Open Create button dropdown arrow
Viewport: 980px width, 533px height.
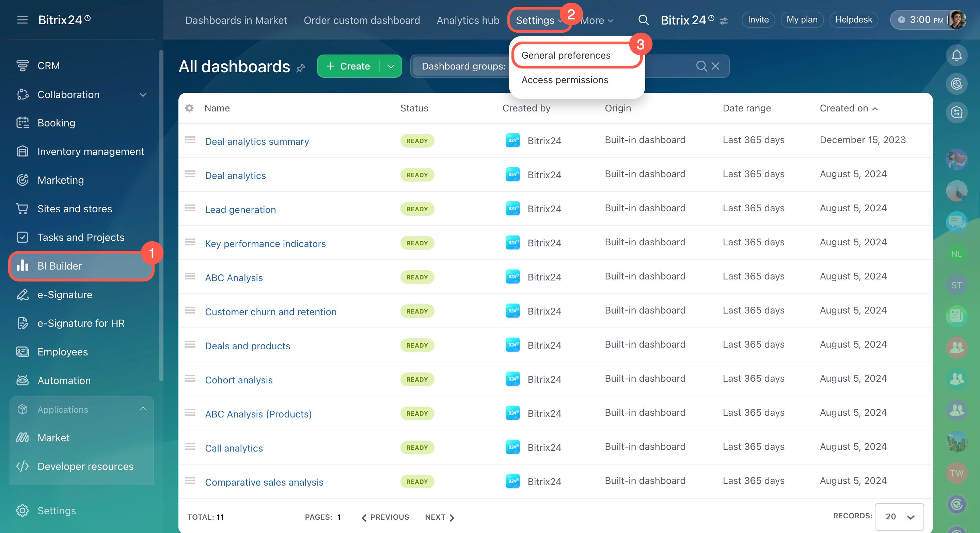[x=391, y=66]
